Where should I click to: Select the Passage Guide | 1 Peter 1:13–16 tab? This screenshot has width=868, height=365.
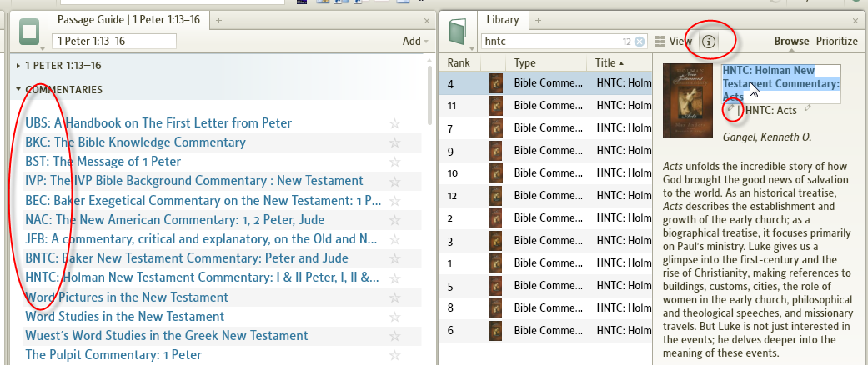point(129,21)
